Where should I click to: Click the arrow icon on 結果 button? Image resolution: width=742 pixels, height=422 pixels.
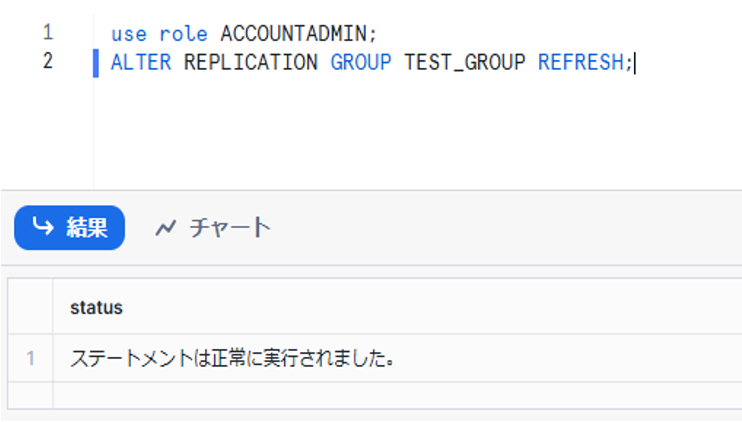coord(42,227)
